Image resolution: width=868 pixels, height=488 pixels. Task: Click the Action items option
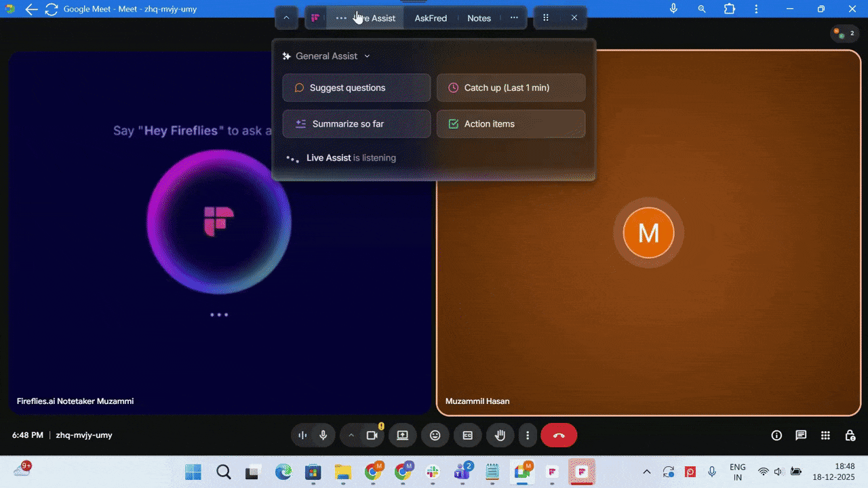pos(511,123)
